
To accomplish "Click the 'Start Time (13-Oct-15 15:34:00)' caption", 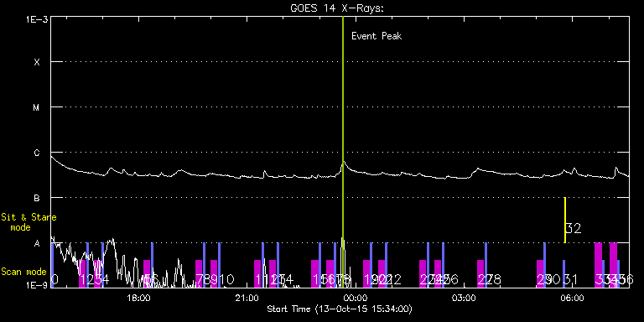I will tap(340, 309).
